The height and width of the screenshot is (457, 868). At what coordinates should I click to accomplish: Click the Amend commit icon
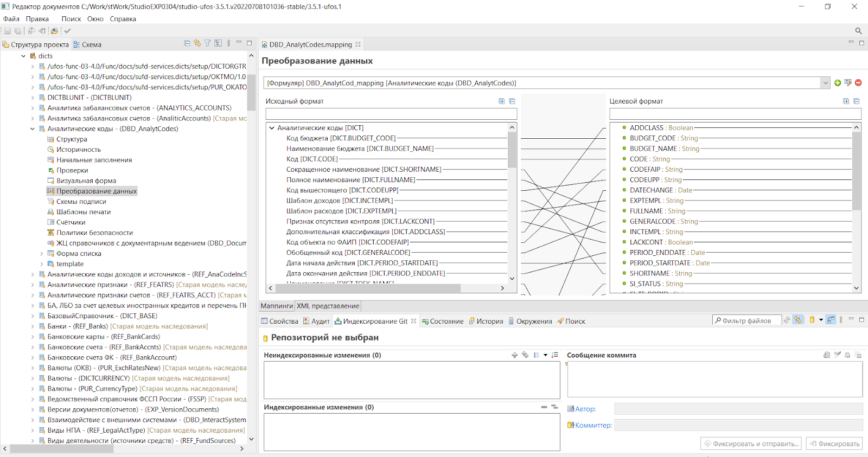pos(827,355)
